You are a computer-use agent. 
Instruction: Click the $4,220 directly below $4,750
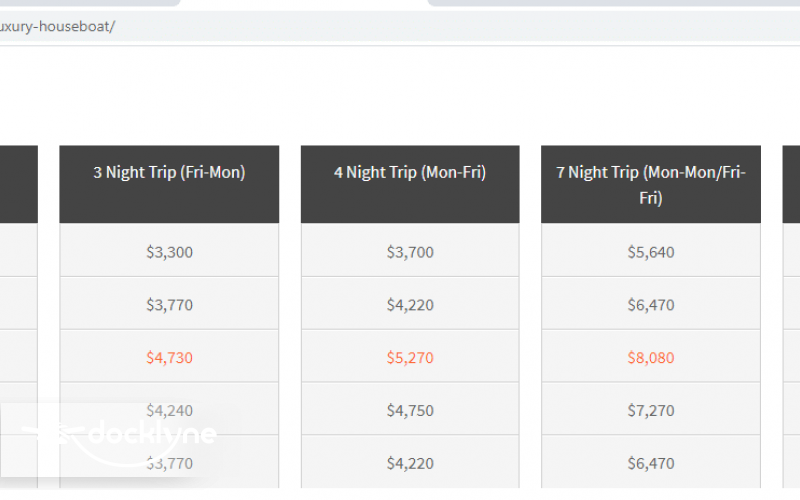click(410, 463)
